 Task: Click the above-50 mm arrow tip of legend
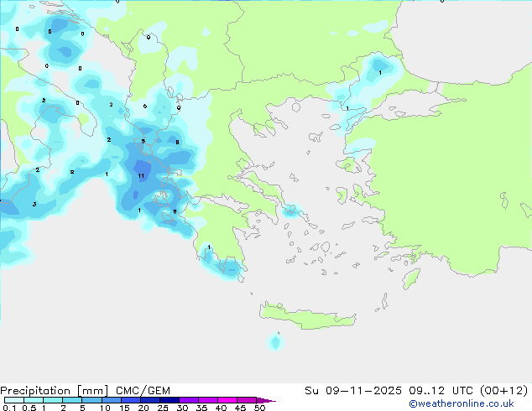click(266, 400)
